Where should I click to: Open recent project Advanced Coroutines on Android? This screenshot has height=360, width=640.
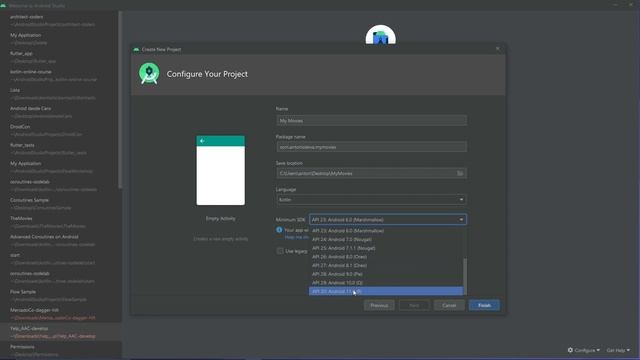60,240
